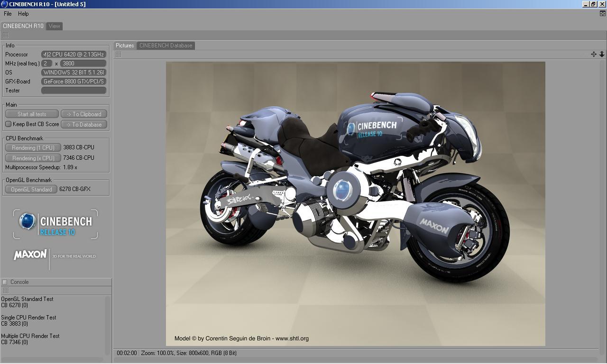
Task: Open the CINEBENCH Database tab
Action: coord(166,45)
